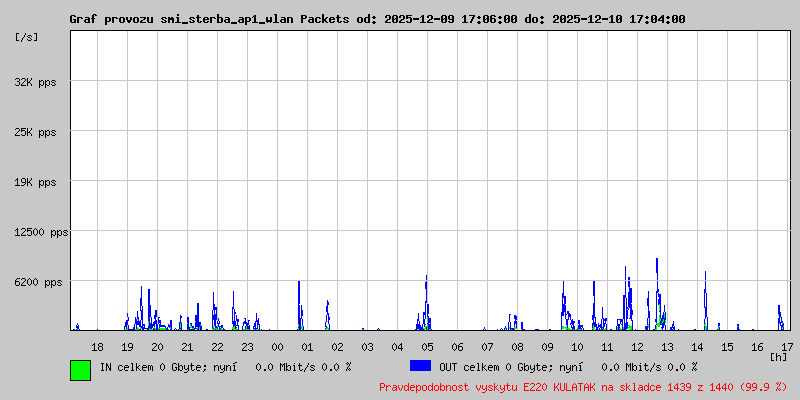The width and height of the screenshot is (800, 400).
Task: Click the '[h]' hour unit label
Action: coord(778,357)
